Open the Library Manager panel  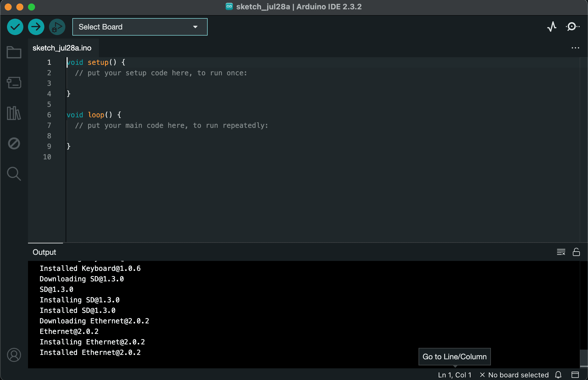coord(14,113)
